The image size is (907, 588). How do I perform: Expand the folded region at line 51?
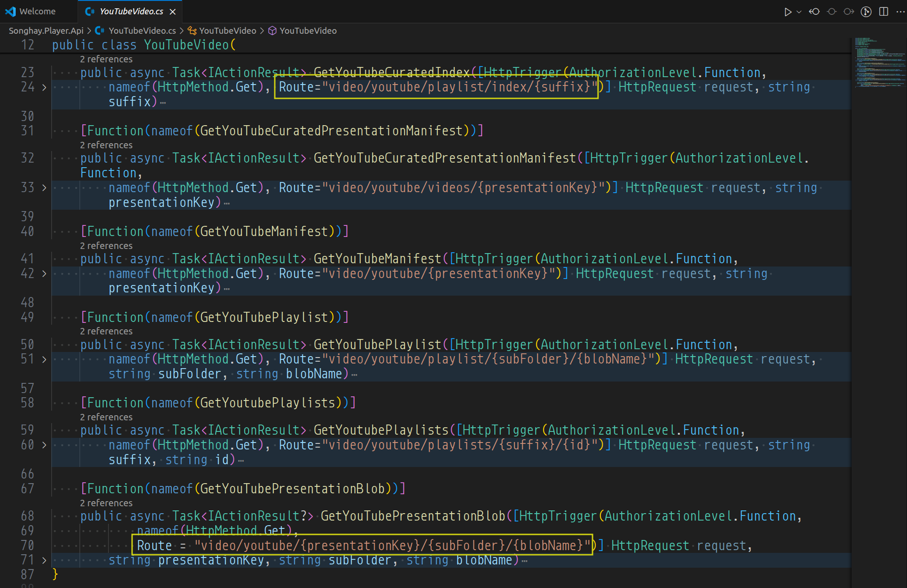44,359
